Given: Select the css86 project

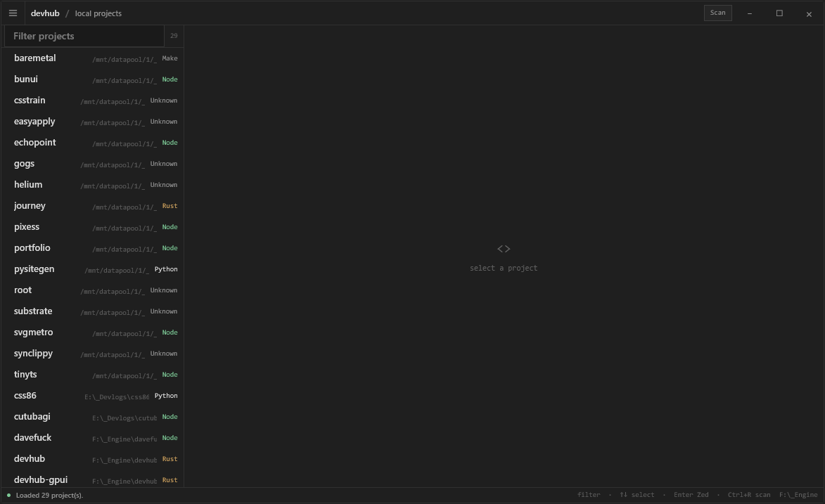Looking at the screenshot, I should (93, 395).
